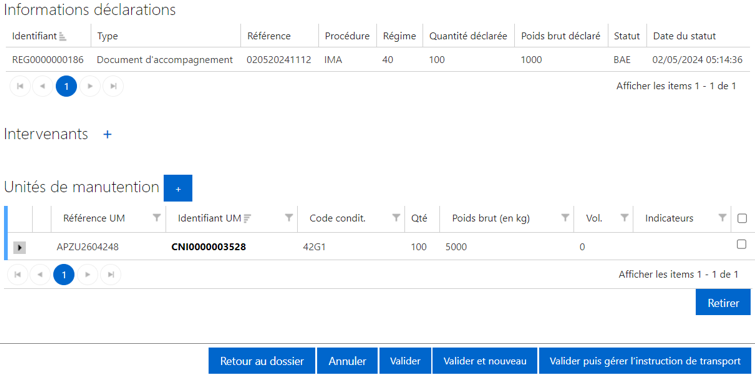
Task: Open the filter for Code condit. column
Action: click(x=396, y=218)
